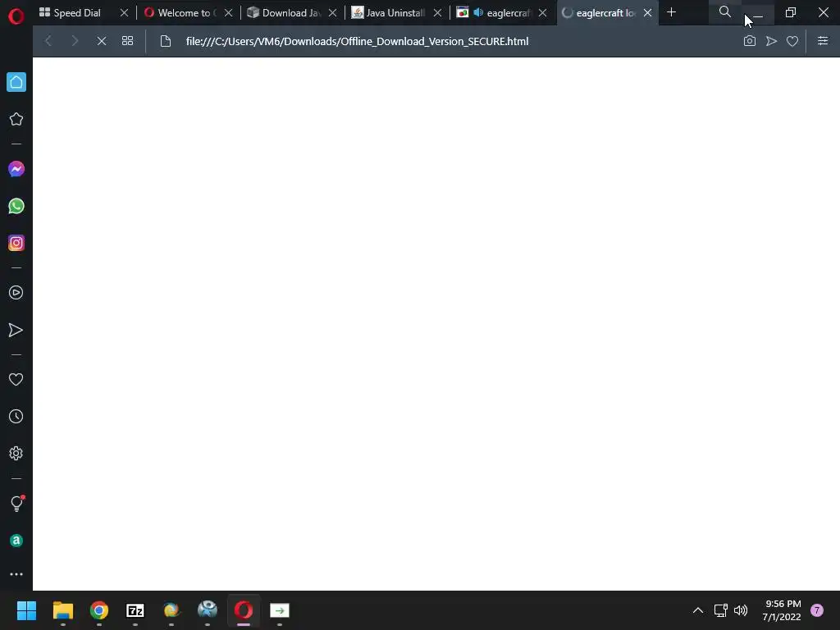Image resolution: width=840 pixels, height=630 pixels.
Task: Search open tabs with magnifier
Action: [x=725, y=11]
